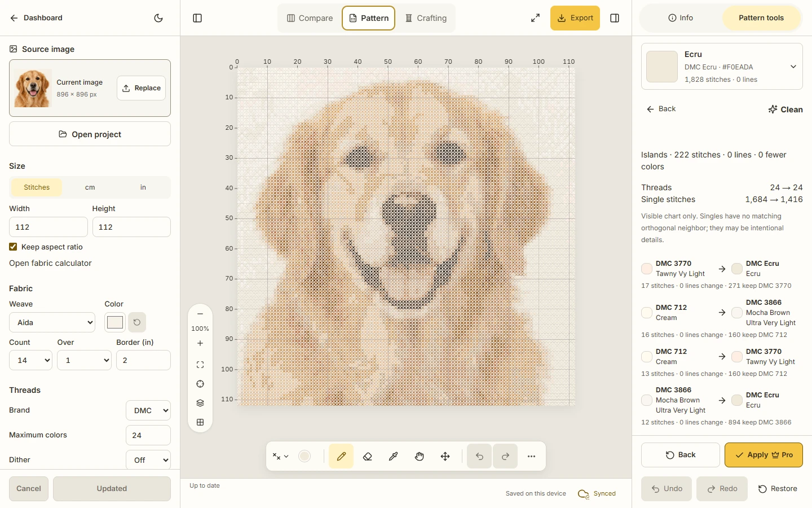Open the fabric calculator link

point(50,263)
